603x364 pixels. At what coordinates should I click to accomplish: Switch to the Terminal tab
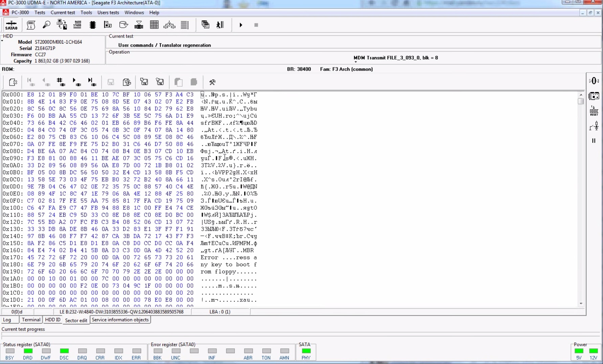(31, 320)
